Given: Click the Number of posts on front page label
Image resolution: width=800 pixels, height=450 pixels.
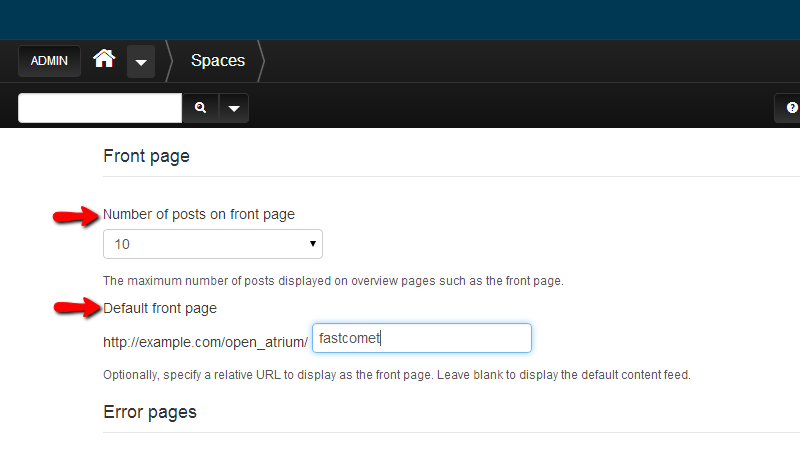Looking at the screenshot, I should (x=199, y=214).
